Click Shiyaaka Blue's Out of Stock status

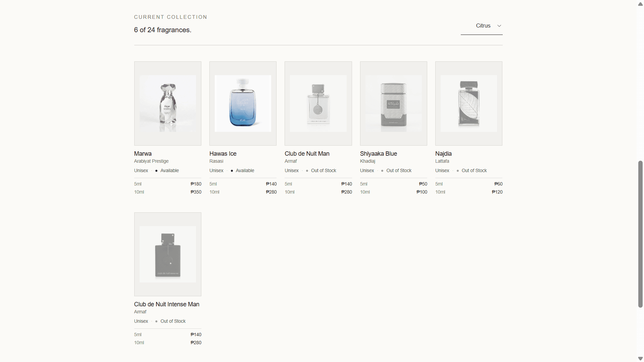399,170
